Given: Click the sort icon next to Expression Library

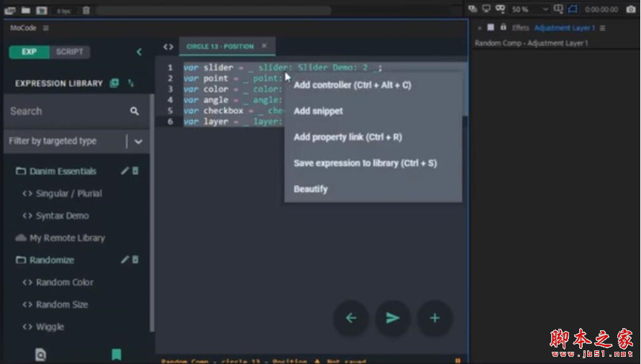Looking at the screenshot, I should (131, 83).
